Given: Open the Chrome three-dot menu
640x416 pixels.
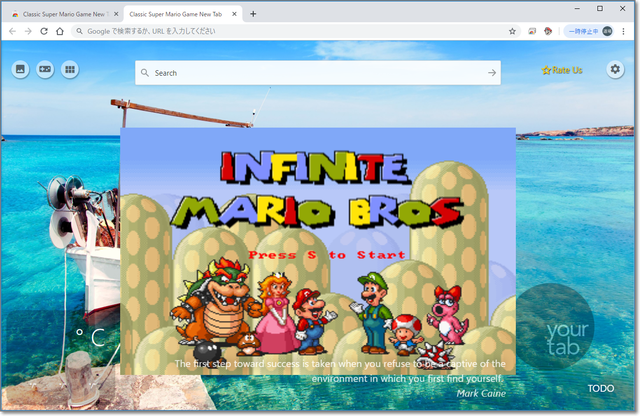Looking at the screenshot, I should click(x=624, y=31).
